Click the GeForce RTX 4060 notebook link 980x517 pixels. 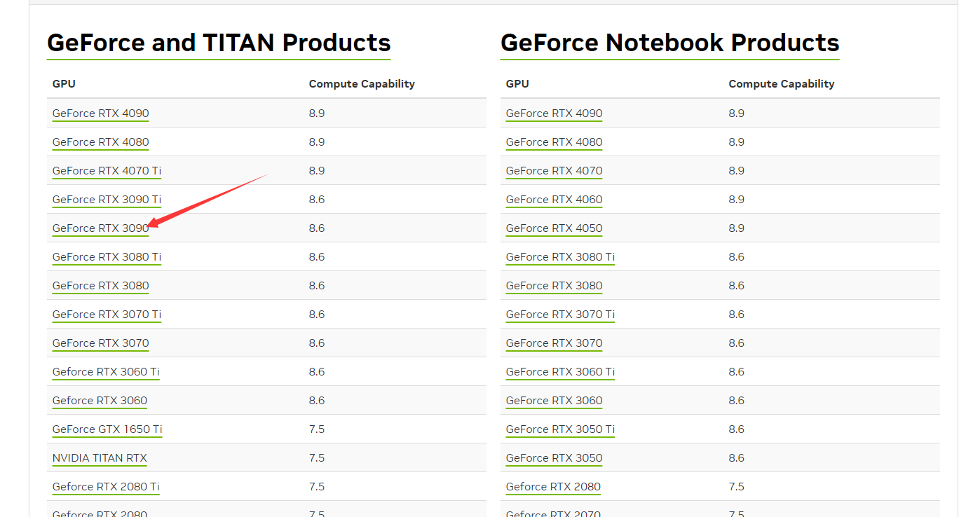coord(554,200)
